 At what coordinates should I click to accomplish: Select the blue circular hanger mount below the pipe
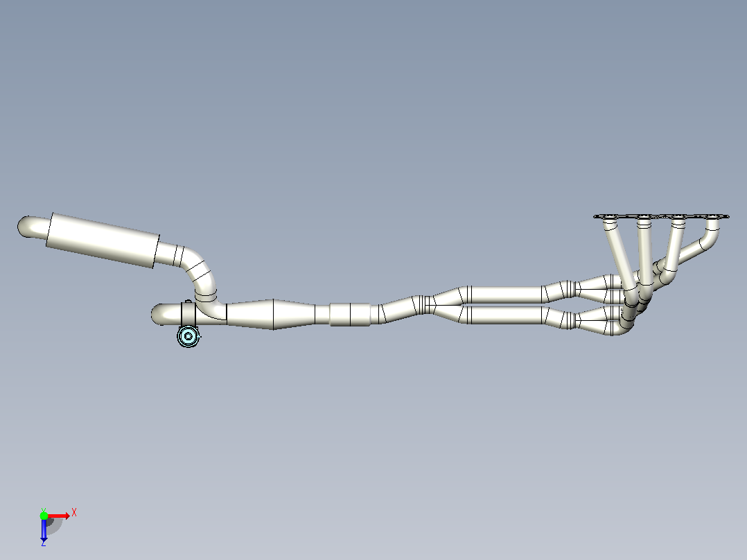pyautogui.click(x=188, y=336)
